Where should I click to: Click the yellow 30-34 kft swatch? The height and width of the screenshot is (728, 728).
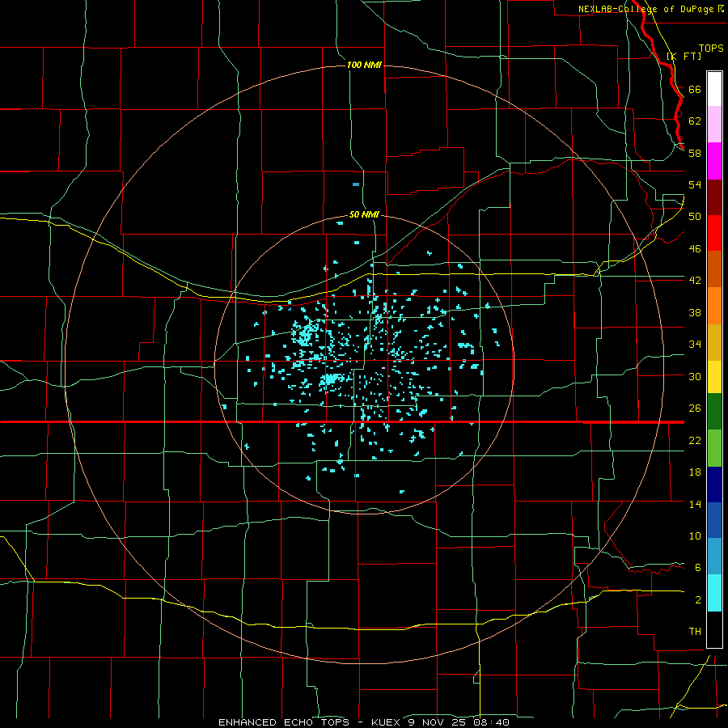point(714,377)
